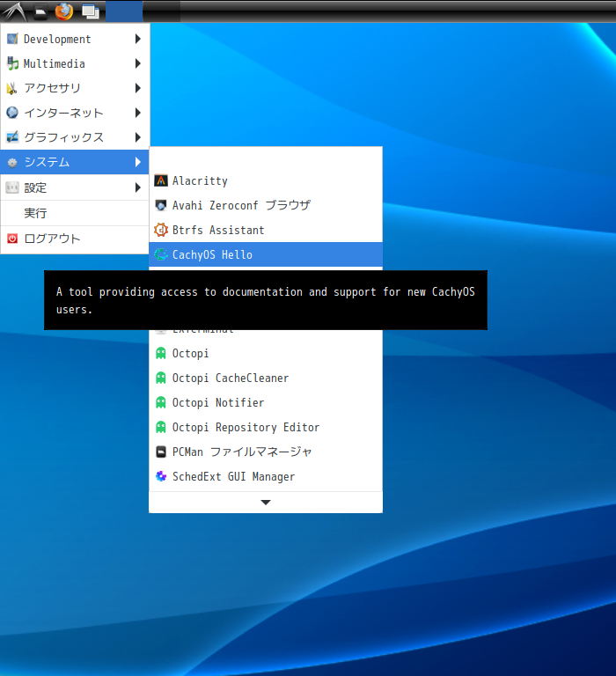This screenshot has width=616, height=676.
Task: Click the show desktop windows icon
Action: pos(90,11)
